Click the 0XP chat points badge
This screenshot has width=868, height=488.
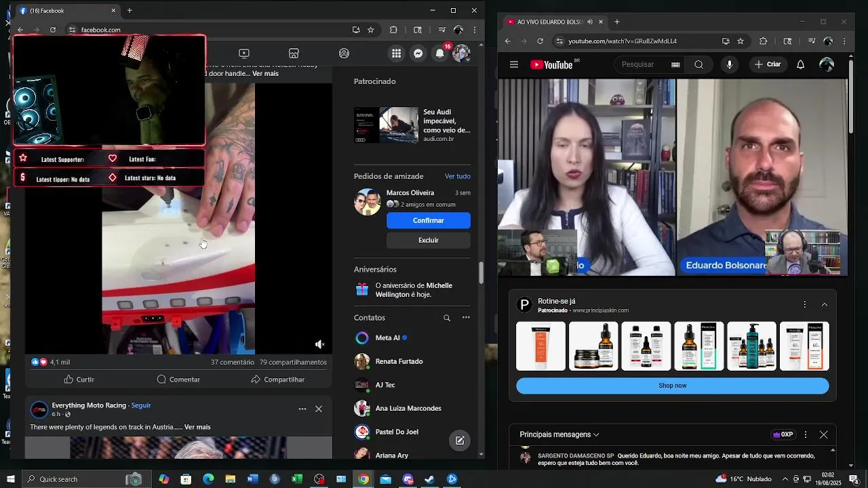[783, 434]
